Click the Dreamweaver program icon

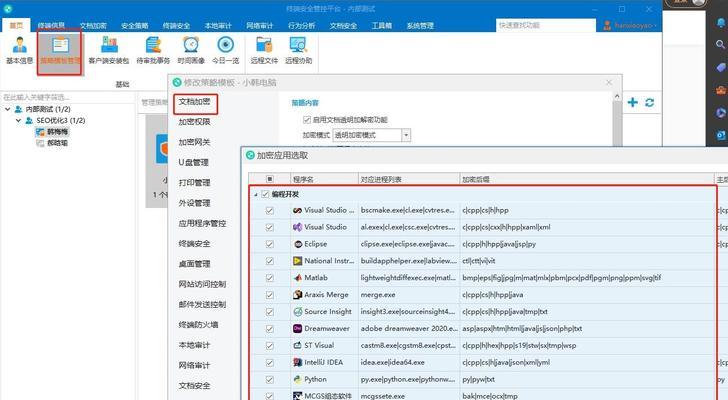(298, 329)
